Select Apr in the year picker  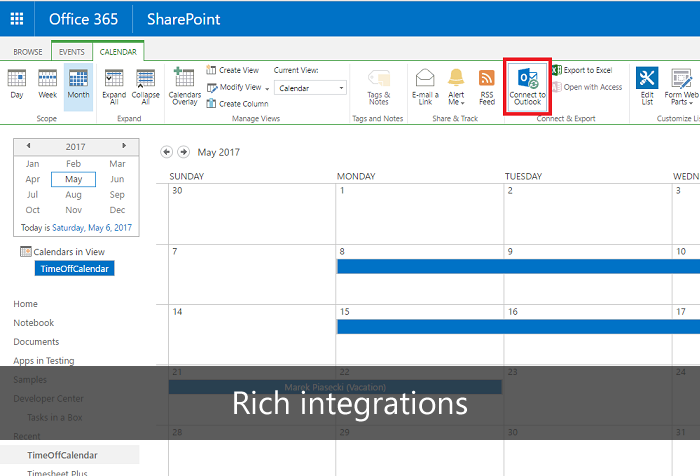click(33, 179)
